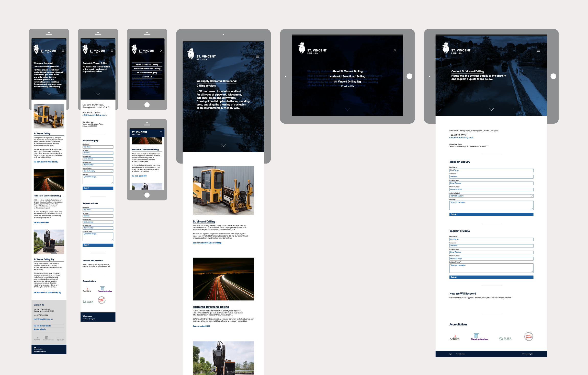Tap down chevron in phone home page hero
The image size is (588, 375).
49,94
